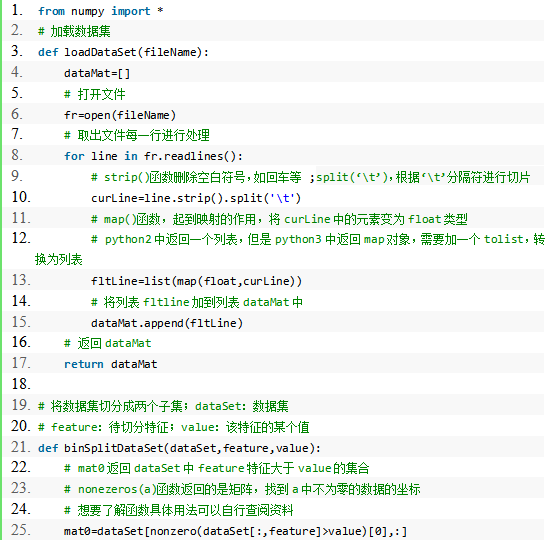Select the comment '# 打开文件'

pyautogui.click(x=95, y=94)
